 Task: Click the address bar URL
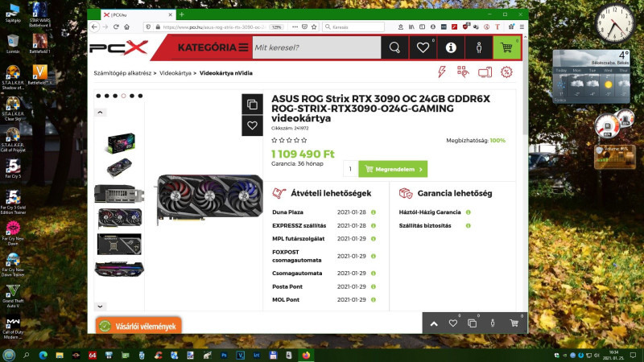click(x=214, y=27)
